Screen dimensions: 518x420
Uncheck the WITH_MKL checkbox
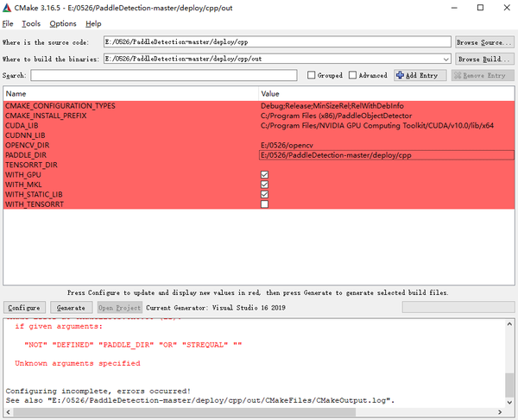pyautogui.click(x=264, y=185)
